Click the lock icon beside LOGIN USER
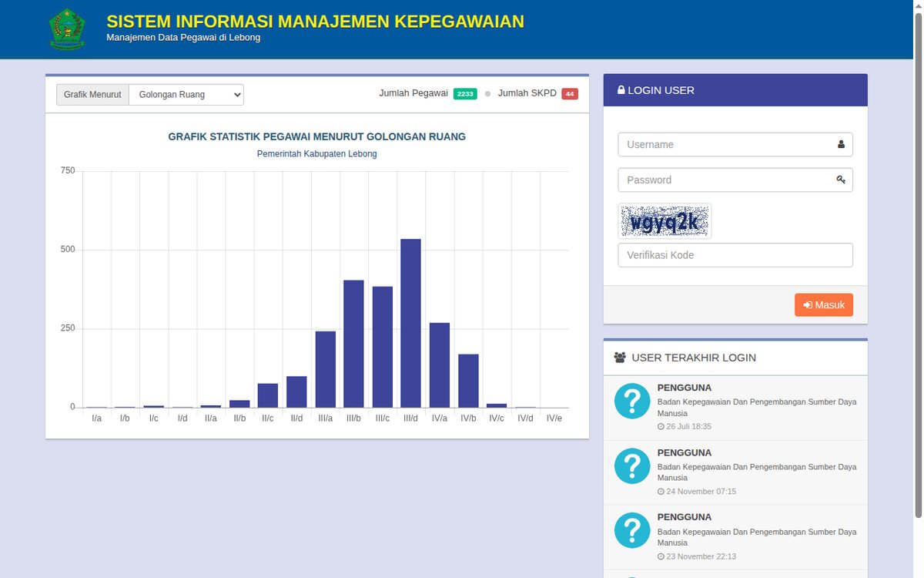Viewport: 924px width, 578px height. (621, 90)
